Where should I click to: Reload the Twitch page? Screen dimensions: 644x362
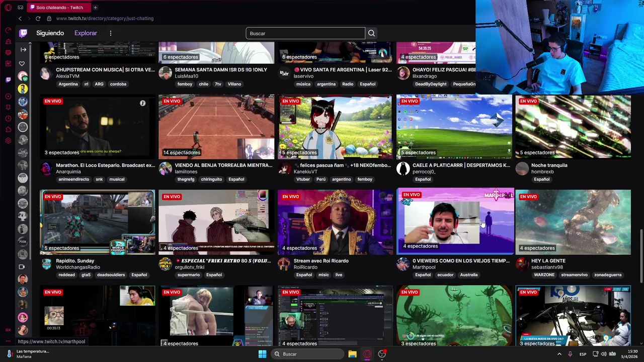pyautogui.click(x=38, y=19)
